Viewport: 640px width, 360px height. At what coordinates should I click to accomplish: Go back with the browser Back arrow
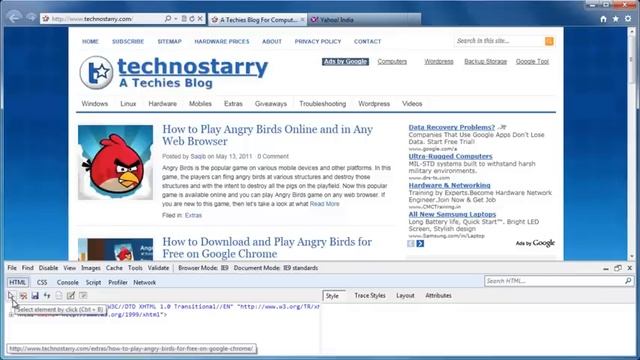pos(14,18)
